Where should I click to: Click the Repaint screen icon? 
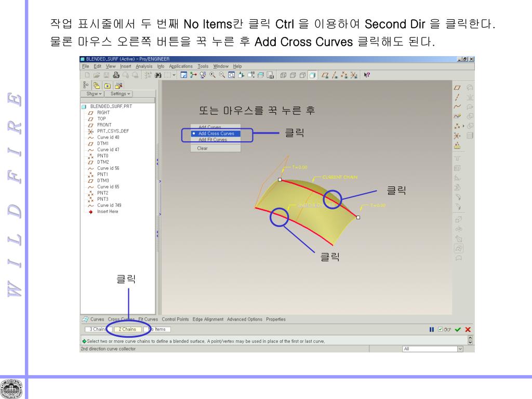(183, 75)
